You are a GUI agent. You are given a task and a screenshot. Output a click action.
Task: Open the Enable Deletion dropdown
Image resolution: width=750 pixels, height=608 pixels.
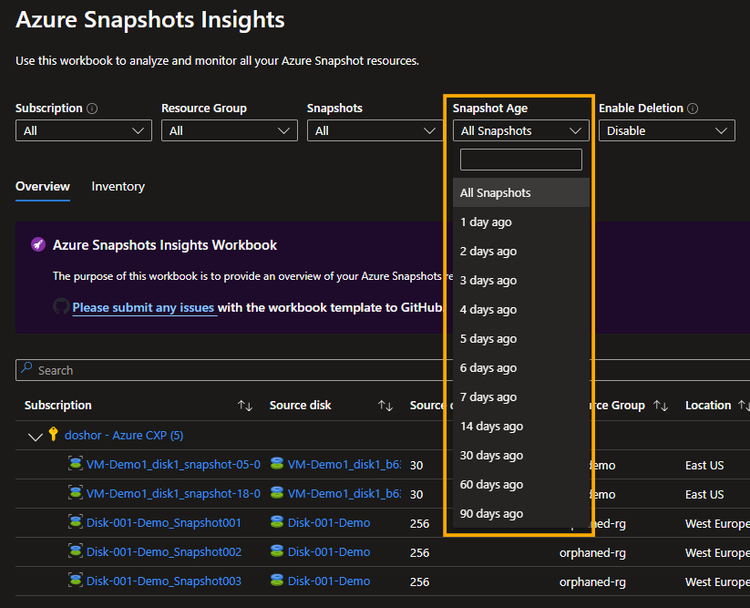coord(667,130)
